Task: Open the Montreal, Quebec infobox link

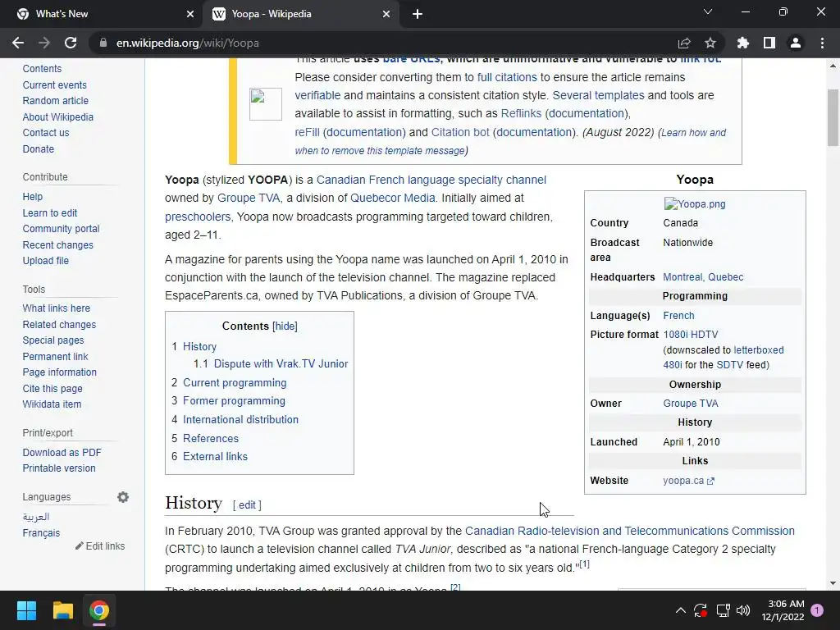Action: click(703, 277)
